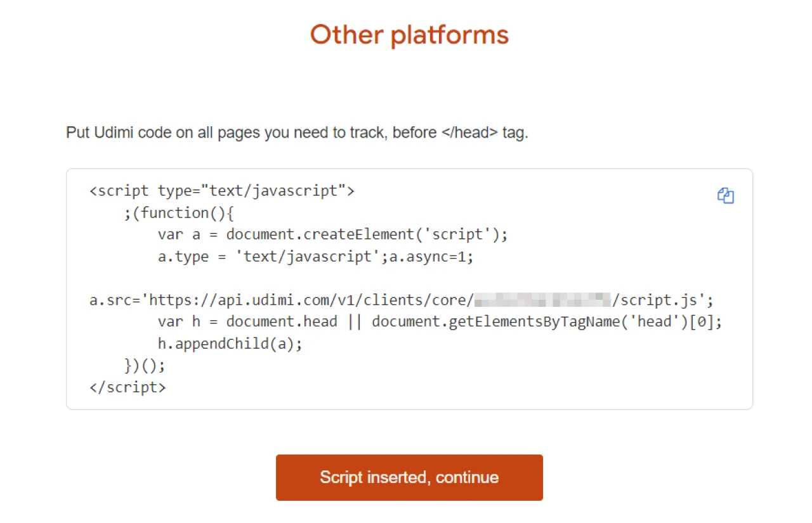Image resolution: width=812 pixels, height=523 pixels.
Task: Click the var h = document.head line
Action: click(x=247, y=321)
